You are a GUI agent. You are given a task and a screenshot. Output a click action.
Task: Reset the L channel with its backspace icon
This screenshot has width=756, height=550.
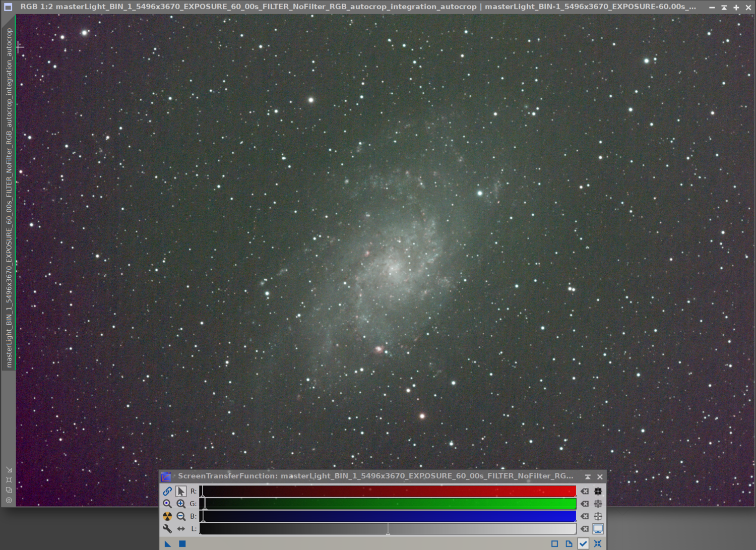pos(585,529)
